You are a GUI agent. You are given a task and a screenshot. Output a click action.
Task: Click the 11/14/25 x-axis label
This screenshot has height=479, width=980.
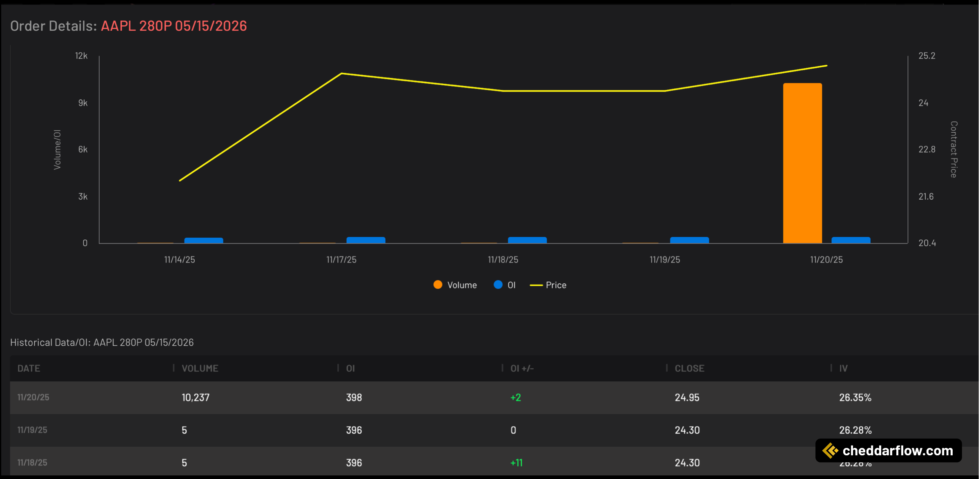pyautogui.click(x=180, y=260)
